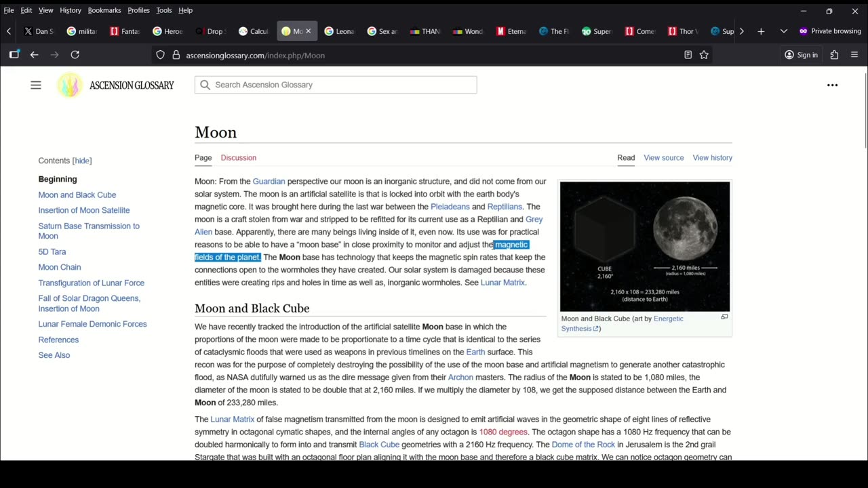Jump to Transfiguration of Lunar Force
This screenshot has height=488, width=868.
coord(91,283)
